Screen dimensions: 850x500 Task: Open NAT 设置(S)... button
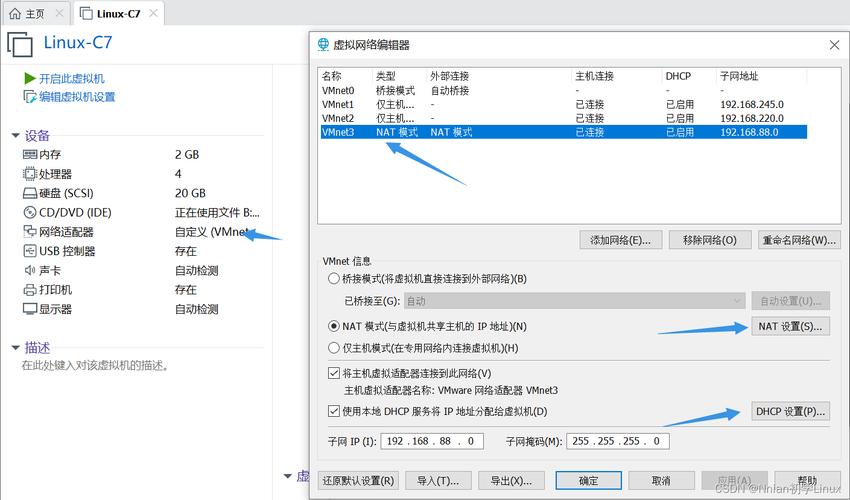(x=790, y=326)
